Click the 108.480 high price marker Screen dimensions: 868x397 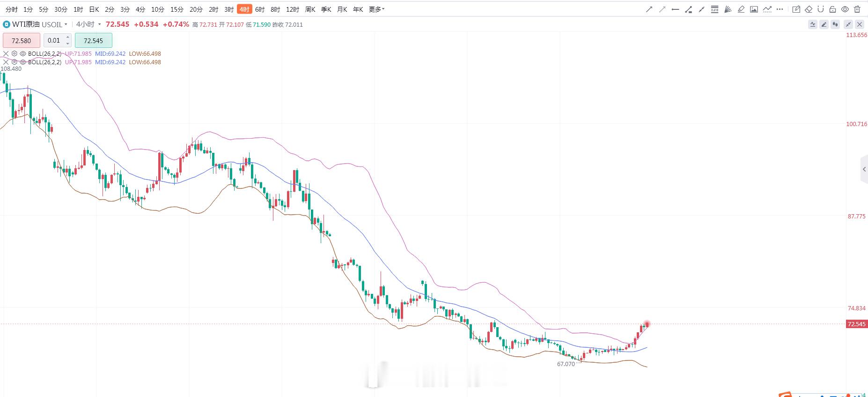[x=11, y=68]
